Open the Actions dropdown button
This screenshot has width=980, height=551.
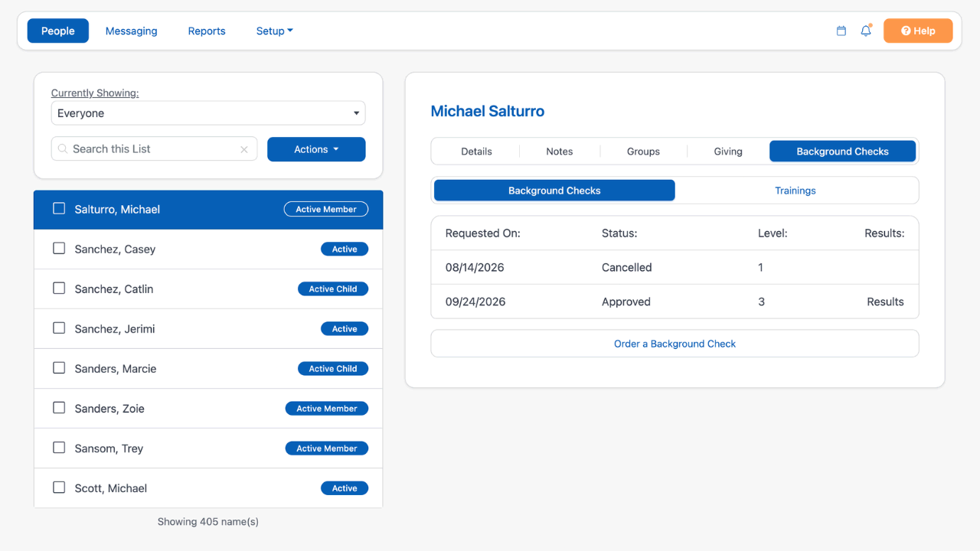[316, 149]
